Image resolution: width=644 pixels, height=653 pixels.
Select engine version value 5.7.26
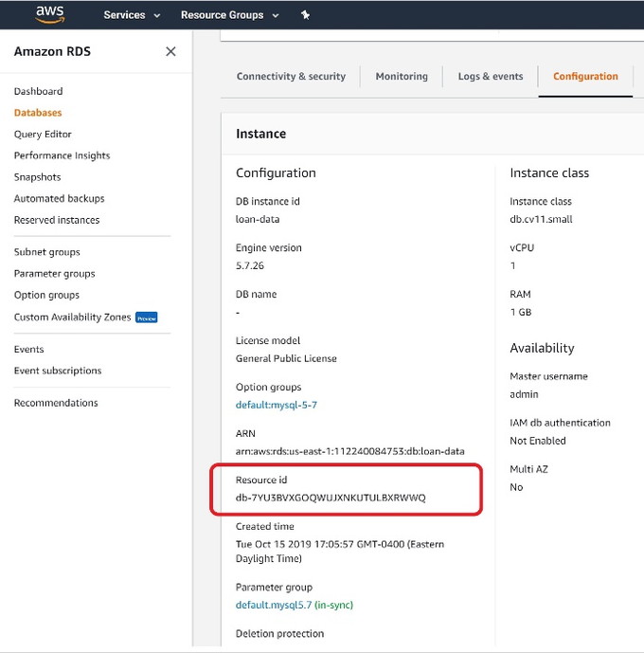(x=250, y=265)
